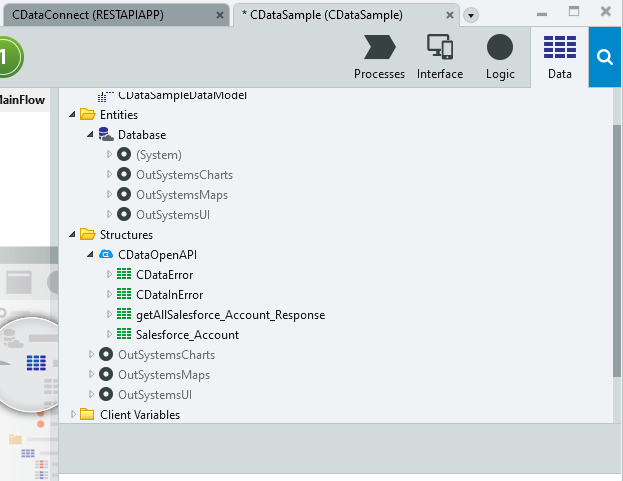The image size is (623, 481).
Task: Collapse the Entities folder
Action: click(72, 114)
